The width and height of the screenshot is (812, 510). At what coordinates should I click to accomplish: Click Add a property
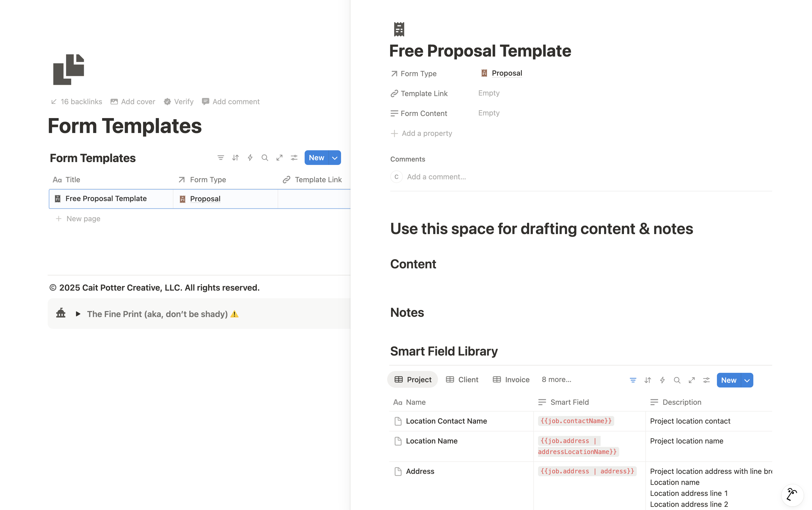(x=421, y=134)
